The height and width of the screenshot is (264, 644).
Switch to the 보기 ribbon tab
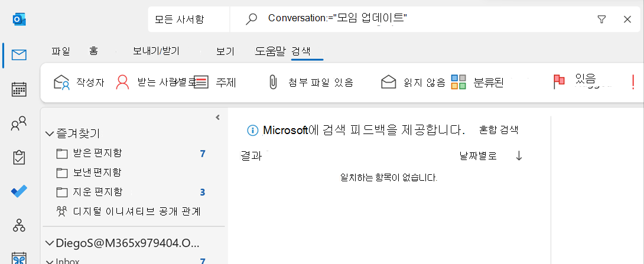[225, 51]
